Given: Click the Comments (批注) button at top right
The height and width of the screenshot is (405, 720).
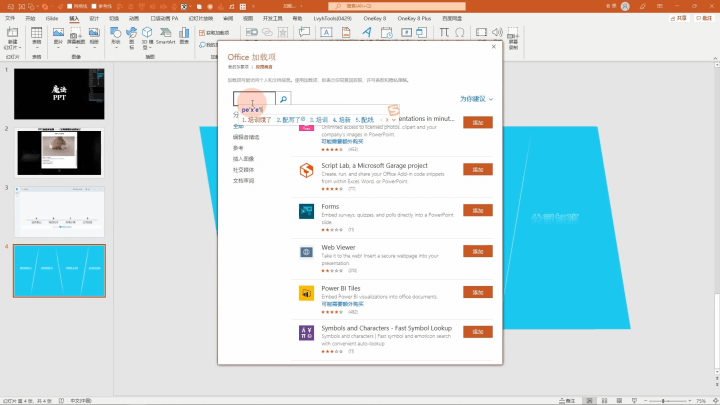Looking at the screenshot, I should point(704,18).
